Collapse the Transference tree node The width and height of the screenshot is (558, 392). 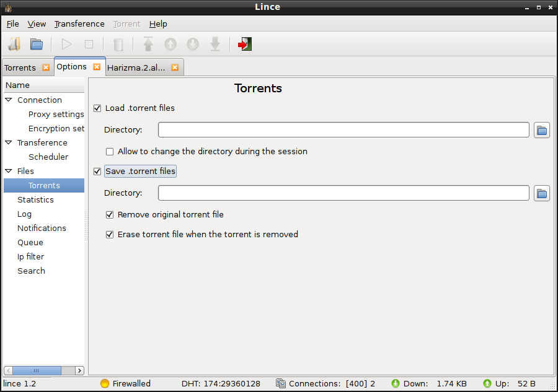click(x=9, y=142)
